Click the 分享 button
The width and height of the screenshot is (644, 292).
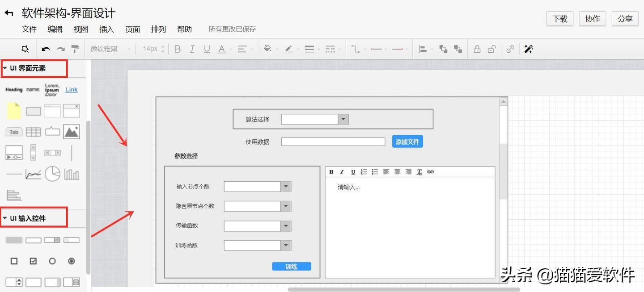point(625,19)
